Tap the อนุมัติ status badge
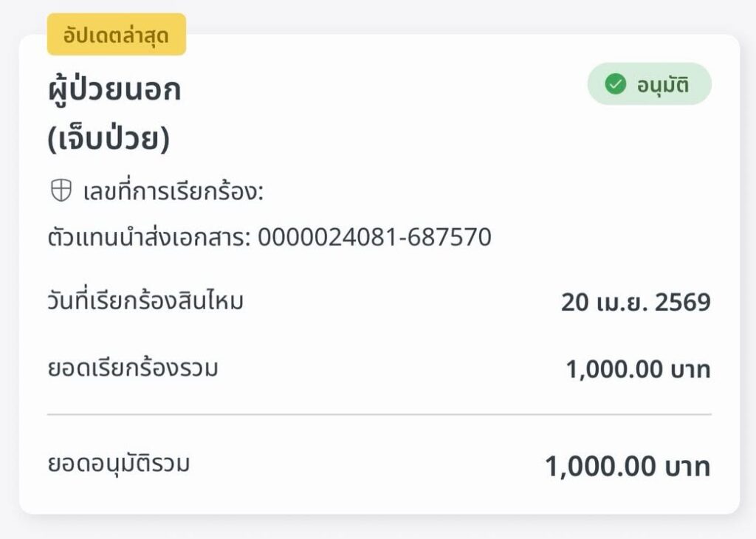This screenshot has width=756, height=539. pyautogui.click(x=649, y=84)
